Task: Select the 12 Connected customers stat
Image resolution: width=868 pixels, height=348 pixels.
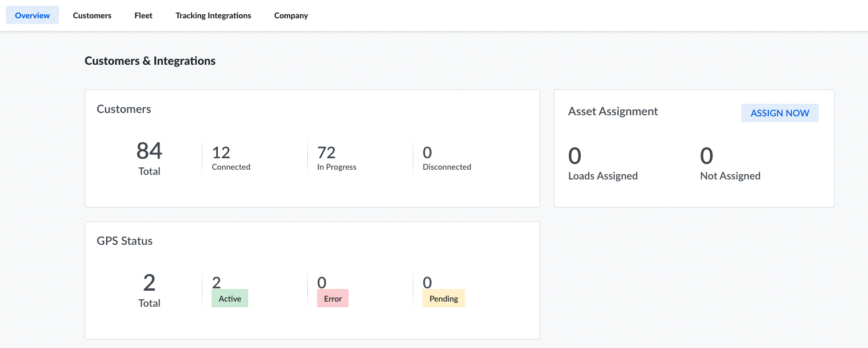Action: [x=222, y=153]
